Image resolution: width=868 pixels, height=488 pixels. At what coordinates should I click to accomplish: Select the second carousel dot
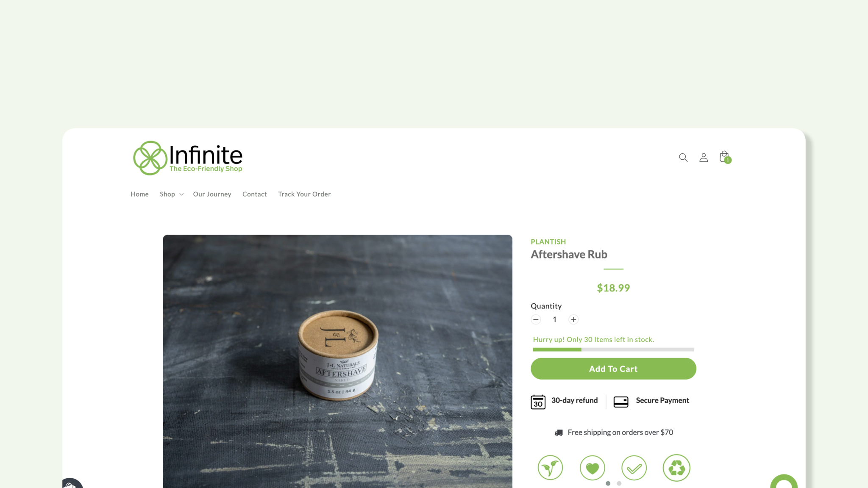click(619, 483)
